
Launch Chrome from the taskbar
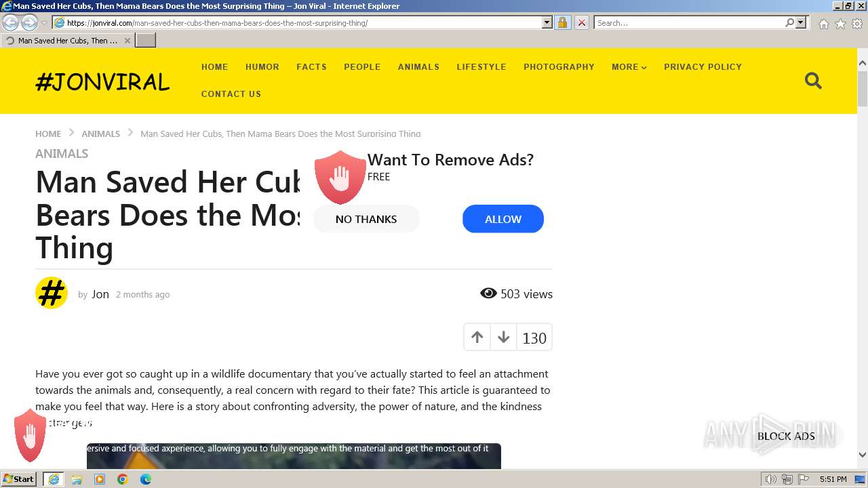pyautogui.click(x=123, y=479)
